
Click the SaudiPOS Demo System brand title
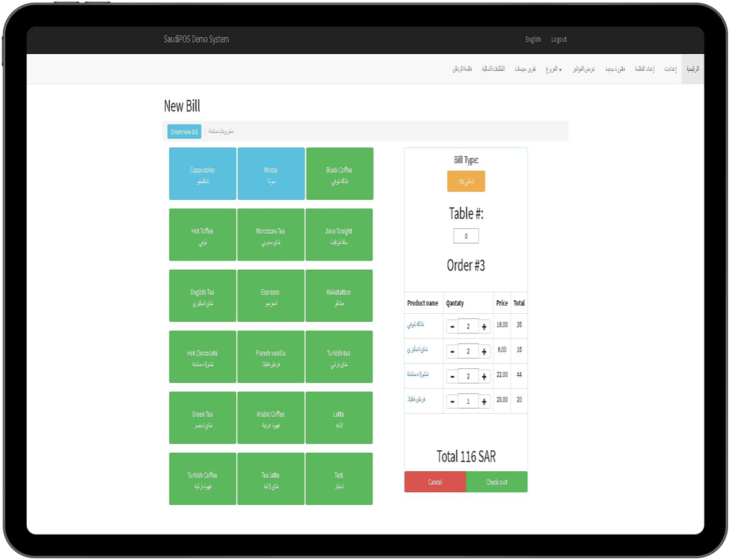[196, 40]
